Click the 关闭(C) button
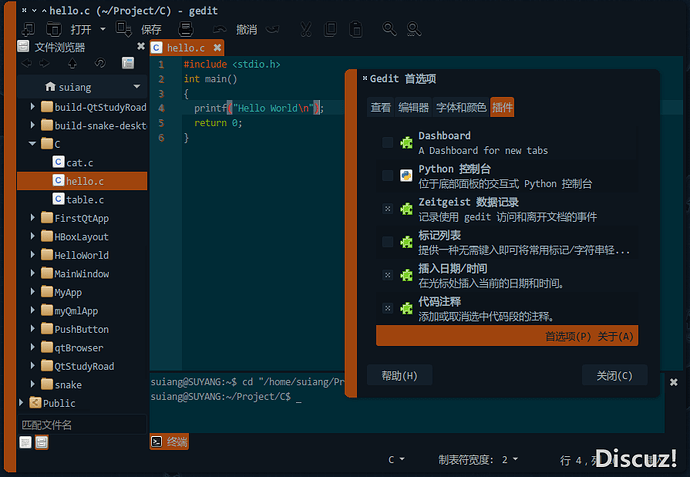690x477 pixels. coord(614,375)
